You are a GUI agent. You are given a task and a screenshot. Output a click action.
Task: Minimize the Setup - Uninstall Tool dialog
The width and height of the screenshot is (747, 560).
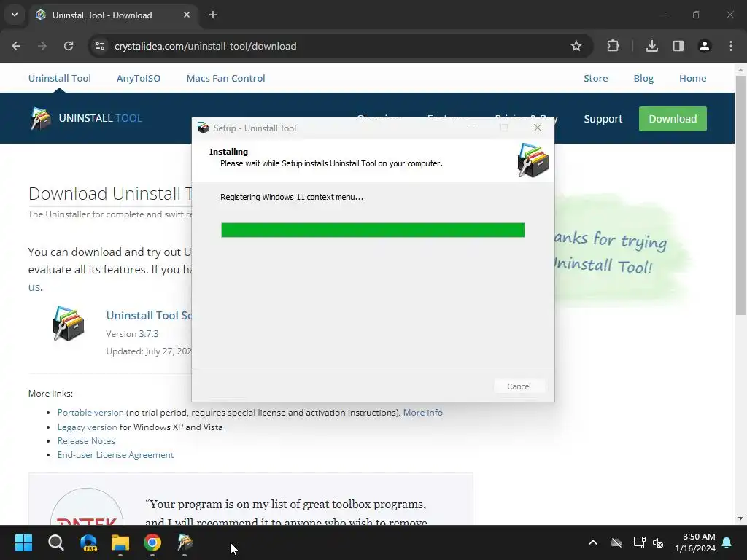[471, 128]
